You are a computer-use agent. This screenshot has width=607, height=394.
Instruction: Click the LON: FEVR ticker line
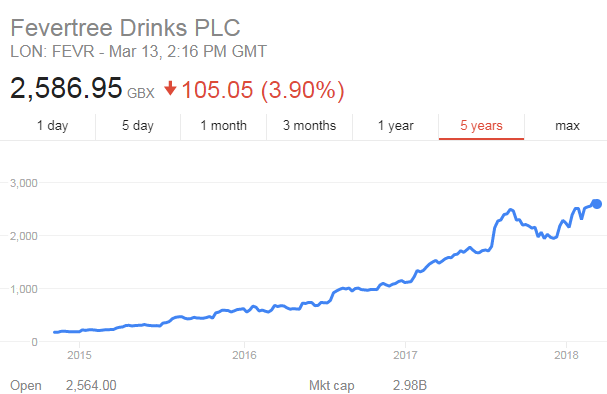(x=138, y=51)
